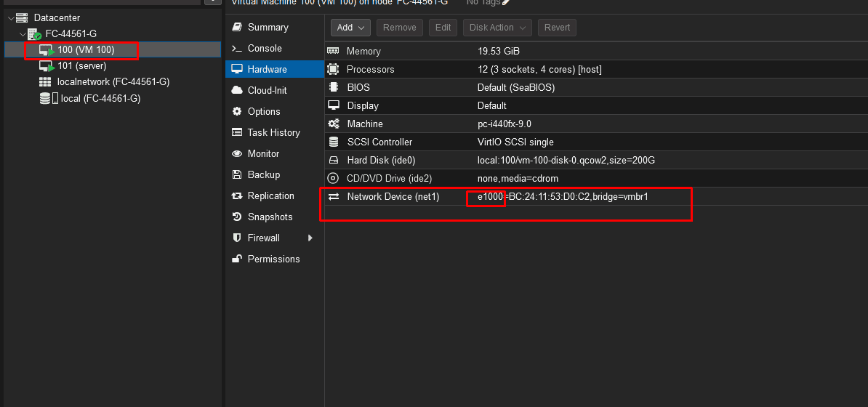Click the VirtIO SCSI single value
868x407 pixels.
(x=515, y=142)
